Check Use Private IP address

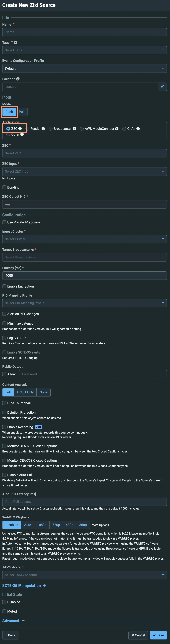coord(4,222)
